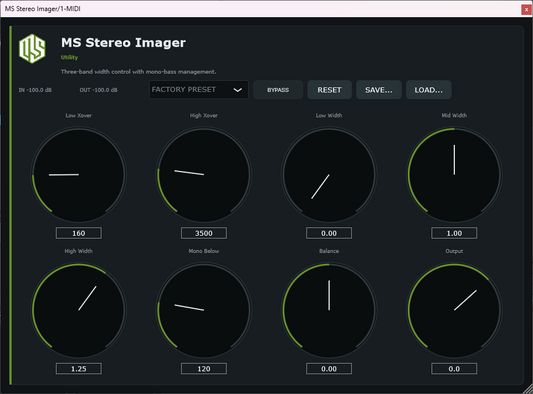Click the Output knob
Screen dimensions: 533x394
[x=454, y=310]
